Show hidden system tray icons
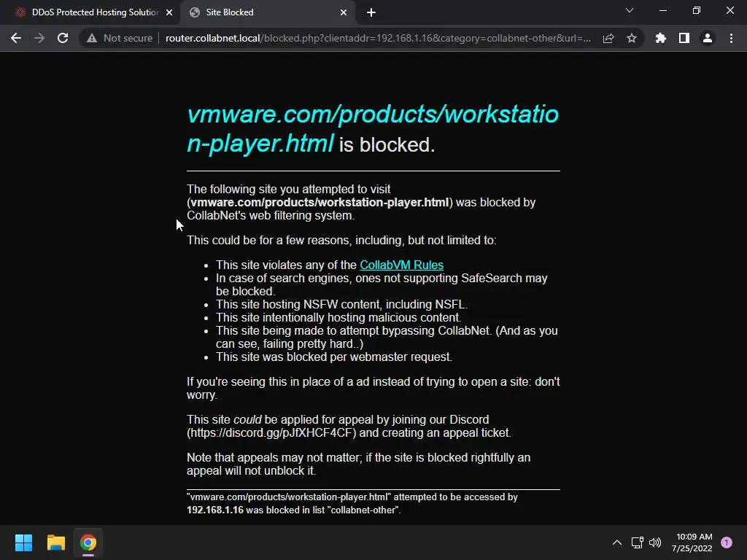The image size is (747, 560). [x=617, y=542]
